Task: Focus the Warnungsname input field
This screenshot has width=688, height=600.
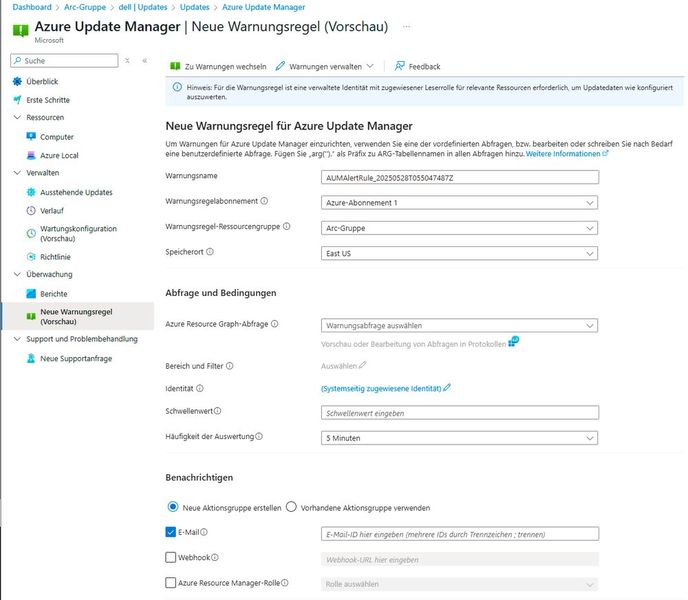Action: pyautogui.click(x=459, y=177)
